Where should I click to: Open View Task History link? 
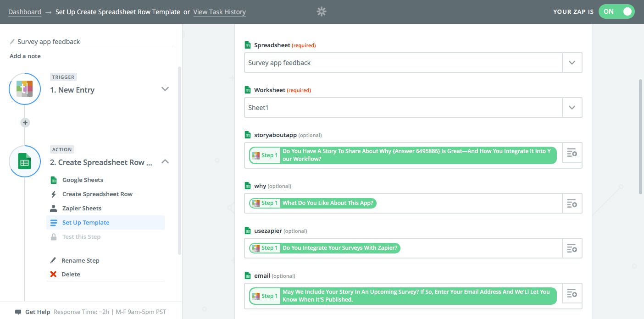[x=219, y=12]
